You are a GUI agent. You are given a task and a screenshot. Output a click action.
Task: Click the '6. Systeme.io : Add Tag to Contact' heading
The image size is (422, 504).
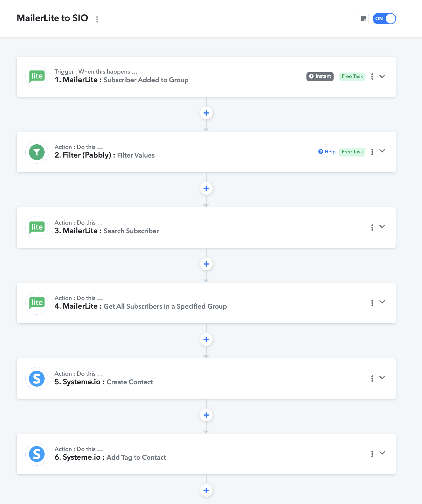click(110, 457)
